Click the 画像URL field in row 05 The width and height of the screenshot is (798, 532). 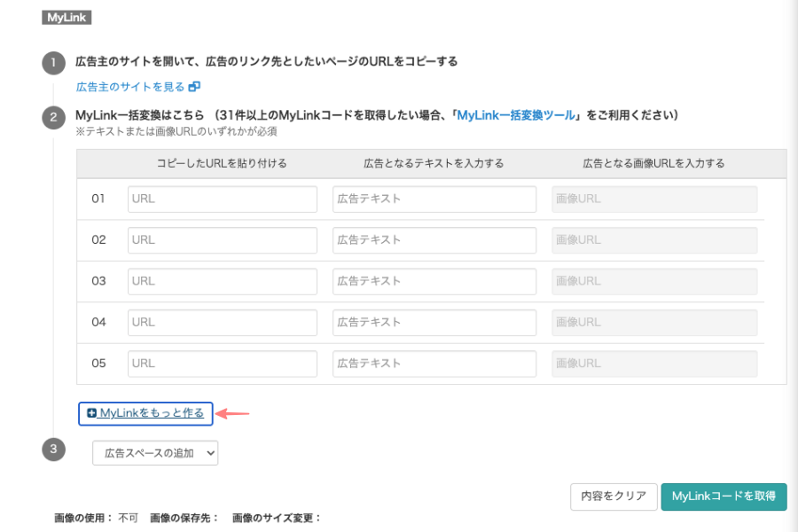coord(654,364)
